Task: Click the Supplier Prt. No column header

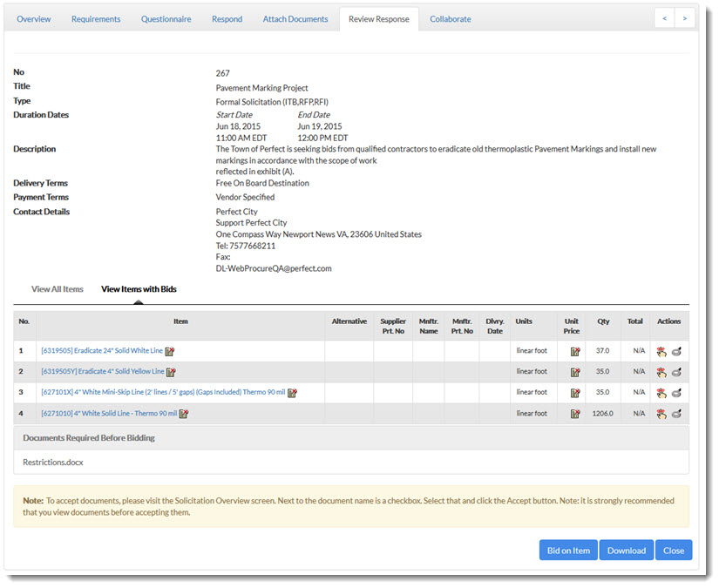Action: [x=393, y=326]
